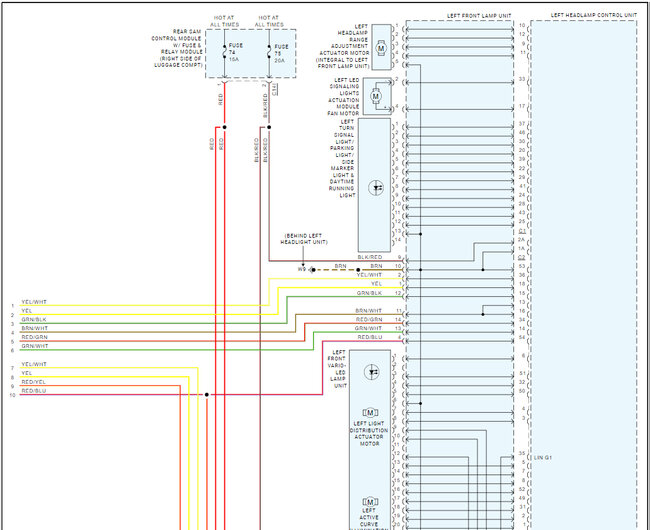Click the Fuse 74 15A symbol
This screenshot has width=650, height=530.
(x=223, y=52)
